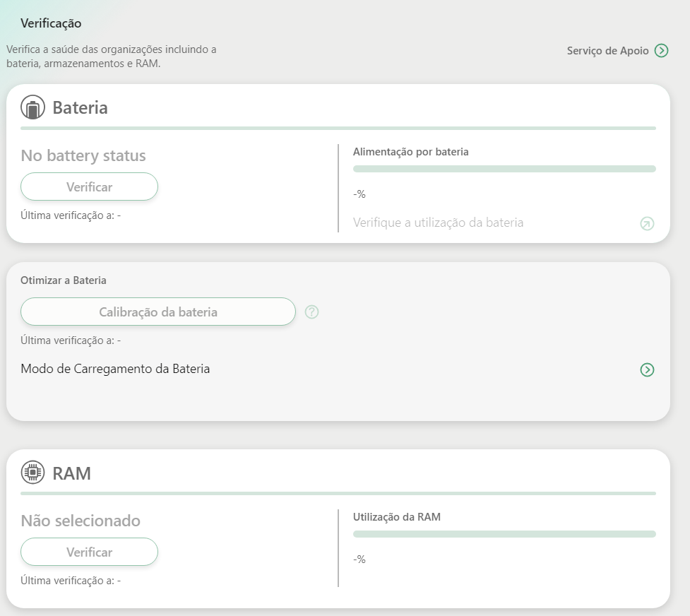Click the battery usage external arrow icon
This screenshot has width=690, height=616.
click(647, 224)
